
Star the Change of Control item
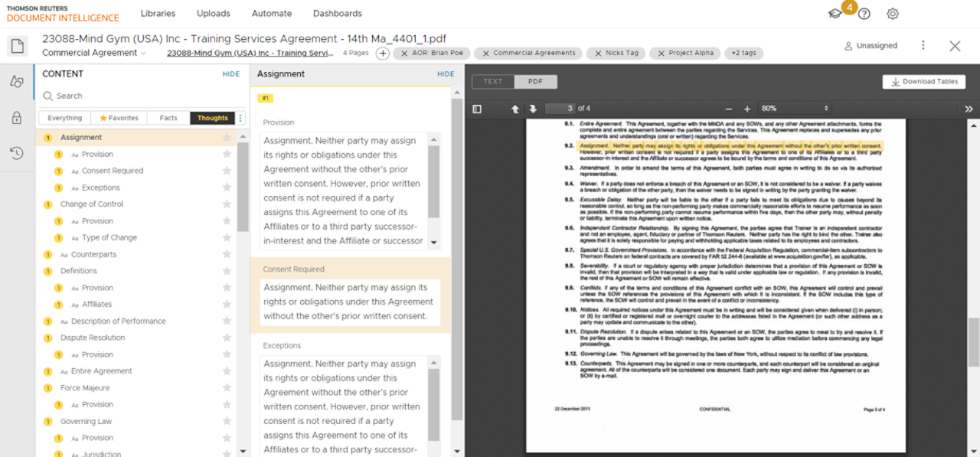pos(227,204)
